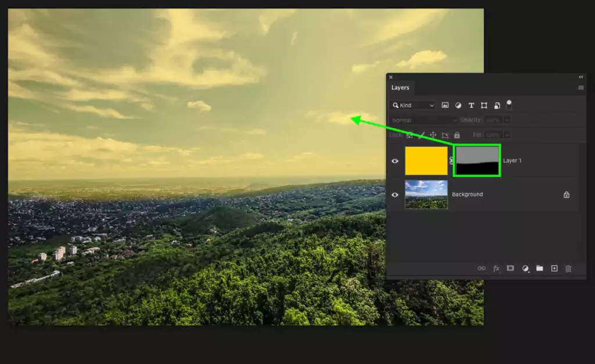Close the Layers panel
The image size is (595, 364).
391,77
